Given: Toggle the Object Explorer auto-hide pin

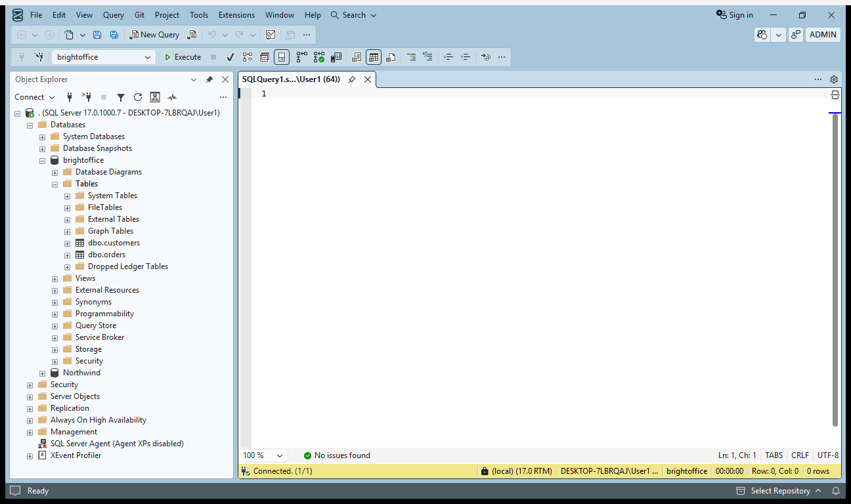Looking at the screenshot, I should point(209,79).
